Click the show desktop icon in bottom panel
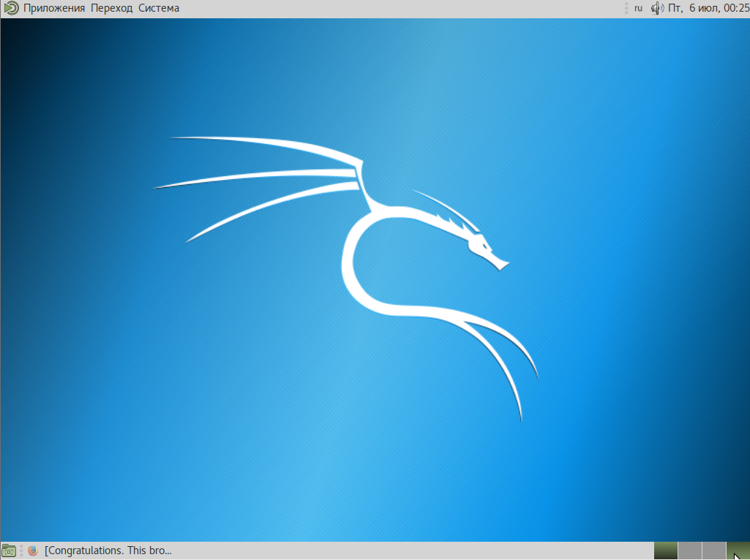Viewport: 750px width, 560px height. pos(9,551)
